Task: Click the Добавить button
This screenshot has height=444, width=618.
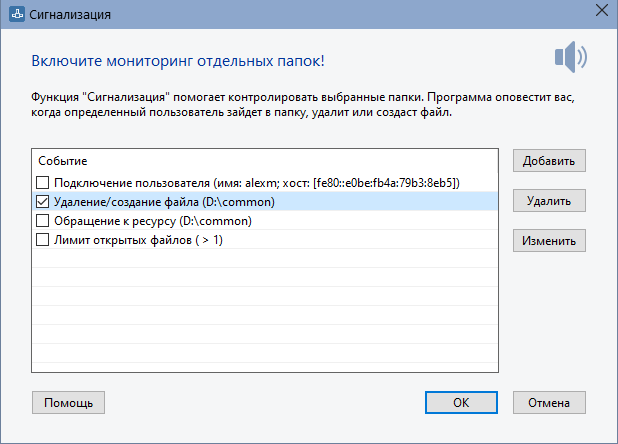Action: (549, 161)
